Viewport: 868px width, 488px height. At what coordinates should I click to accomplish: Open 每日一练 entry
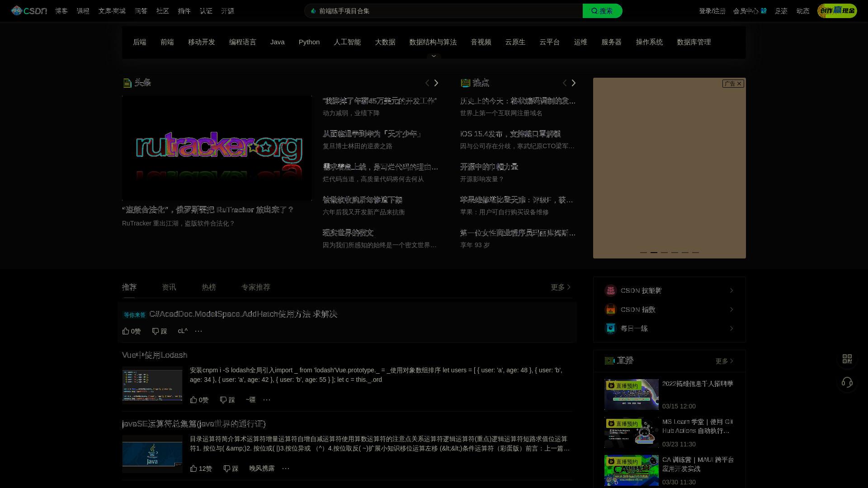pyautogui.click(x=669, y=328)
